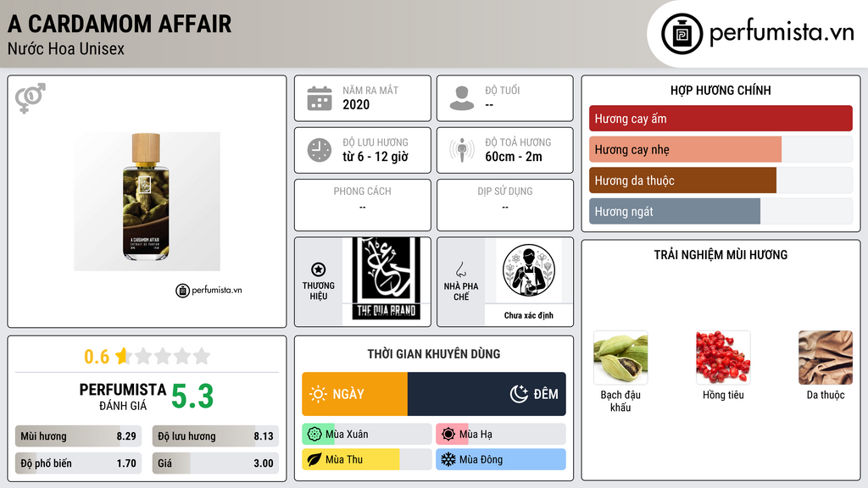868x488 pixels.
Task: Click the salmon Hương cay nhẹ accord bar
Action: (x=685, y=149)
